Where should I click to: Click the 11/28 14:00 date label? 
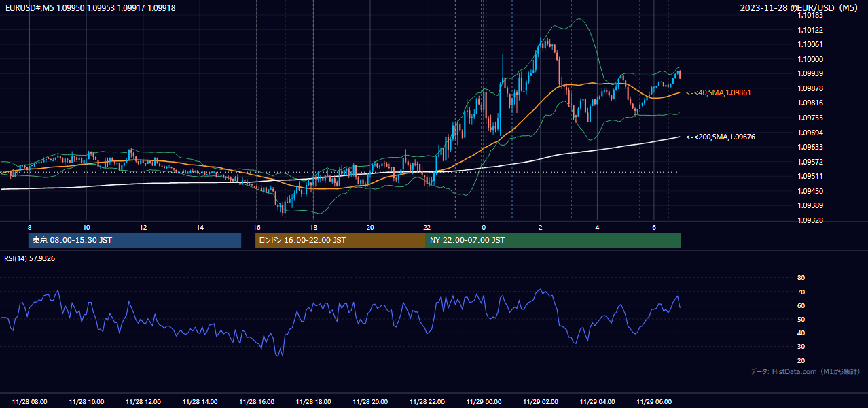point(200,401)
